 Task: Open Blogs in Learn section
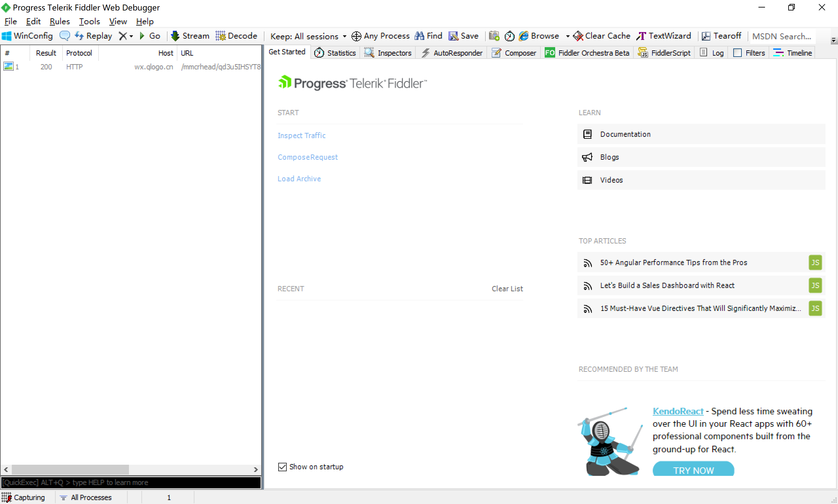701,157
